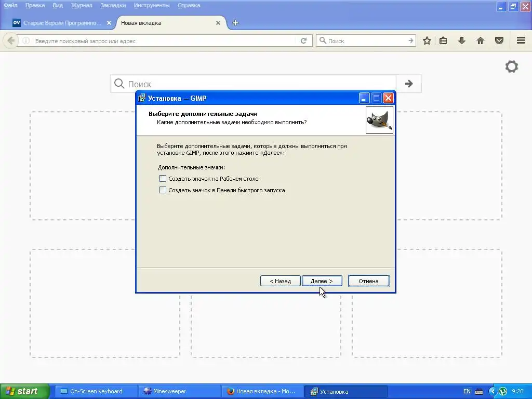Open the Закладки menu
532x399 pixels.
pyautogui.click(x=113, y=5)
